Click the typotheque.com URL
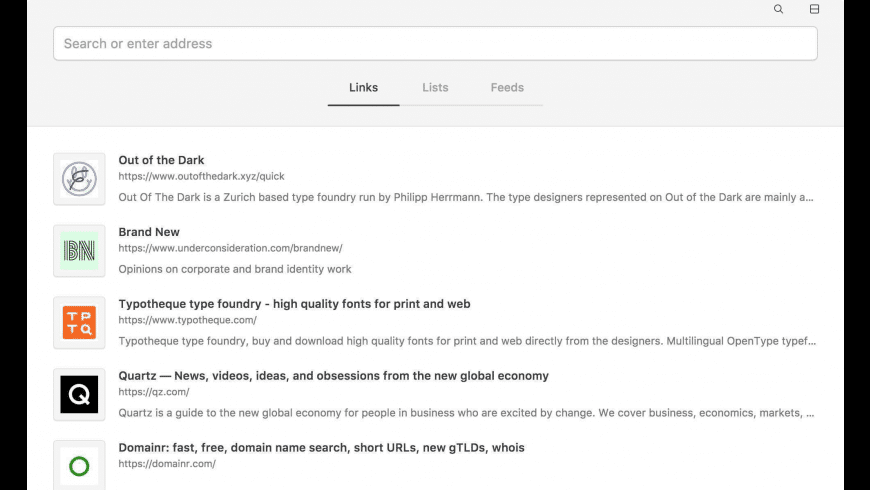This screenshot has height=490, width=870. (x=187, y=320)
